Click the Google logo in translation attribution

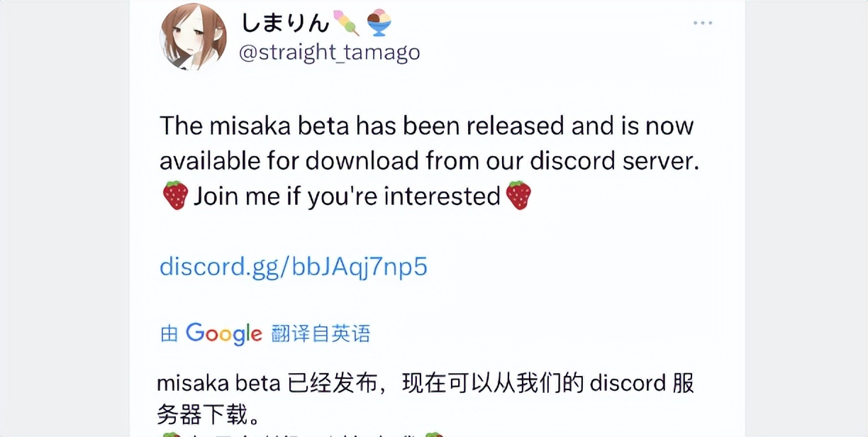click(x=224, y=333)
